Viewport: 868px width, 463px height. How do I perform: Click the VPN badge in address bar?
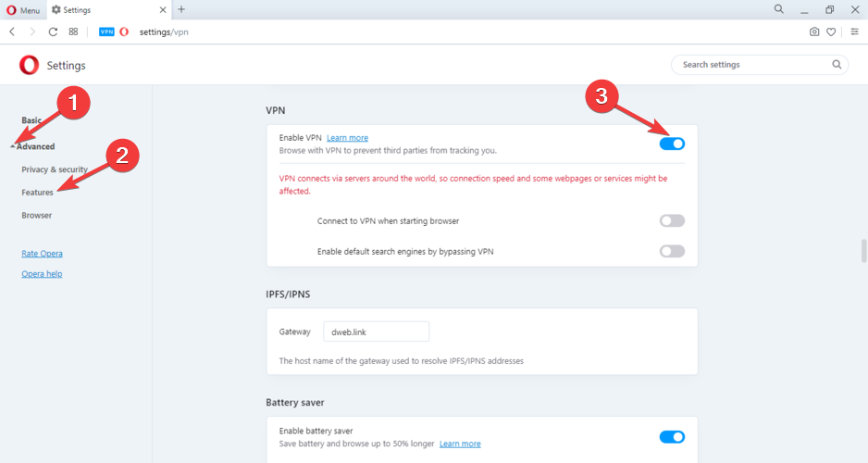coord(106,31)
